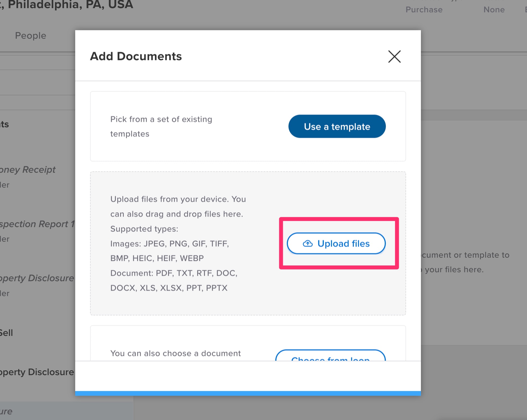Switch to the People tab
This screenshot has width=527, height=420.
pos(31,36)
